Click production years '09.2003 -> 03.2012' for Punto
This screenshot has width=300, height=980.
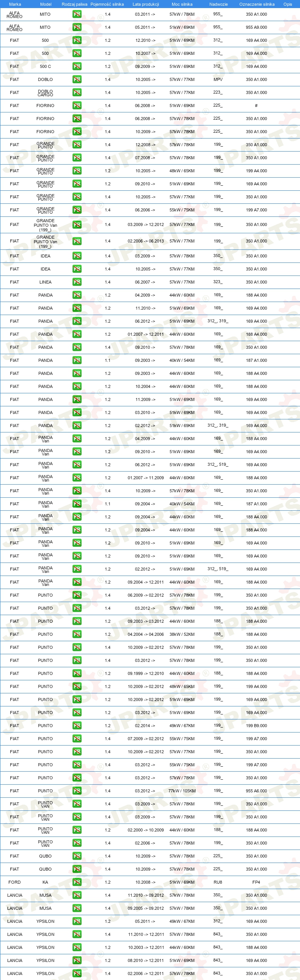[x=146, y=621]
